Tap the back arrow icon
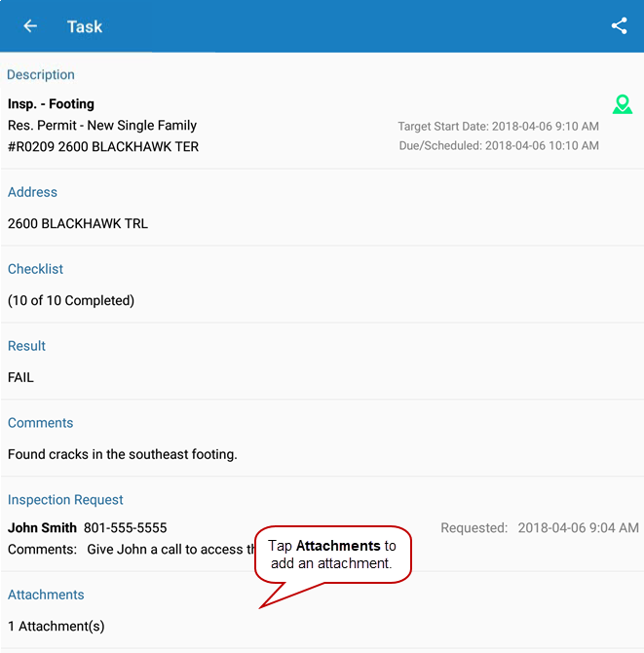 click(x=30, y=26)
